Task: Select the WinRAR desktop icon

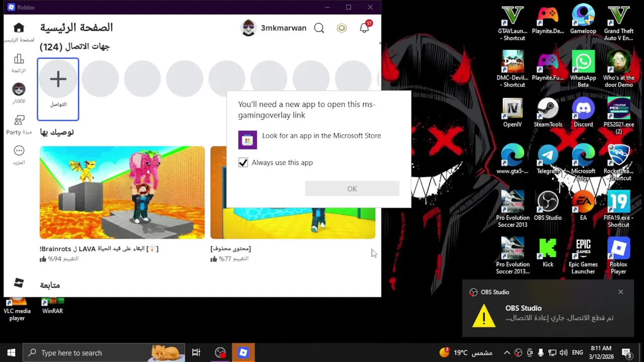Action: click(52, 306)
